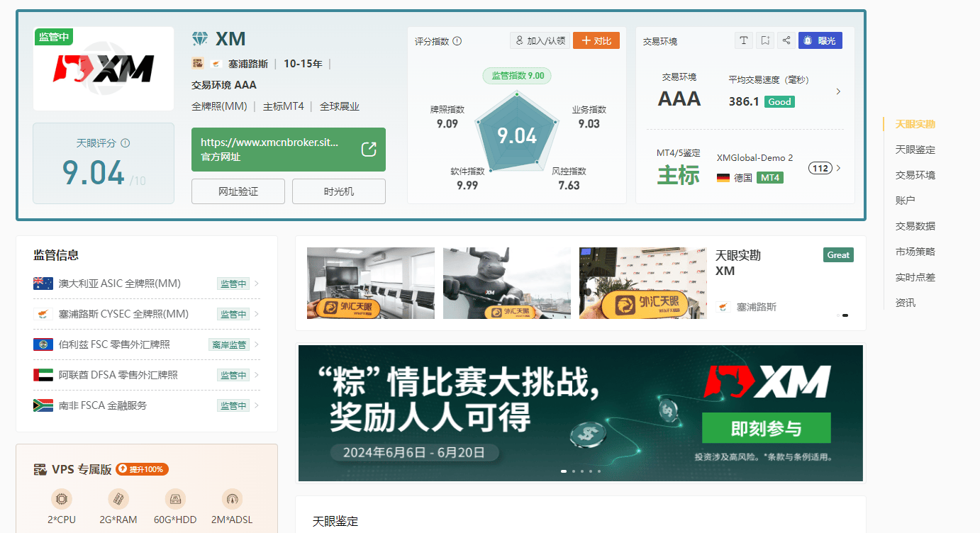Open 塞浦路斯 CYSEC 全牌照 license row

click(147, 314)
